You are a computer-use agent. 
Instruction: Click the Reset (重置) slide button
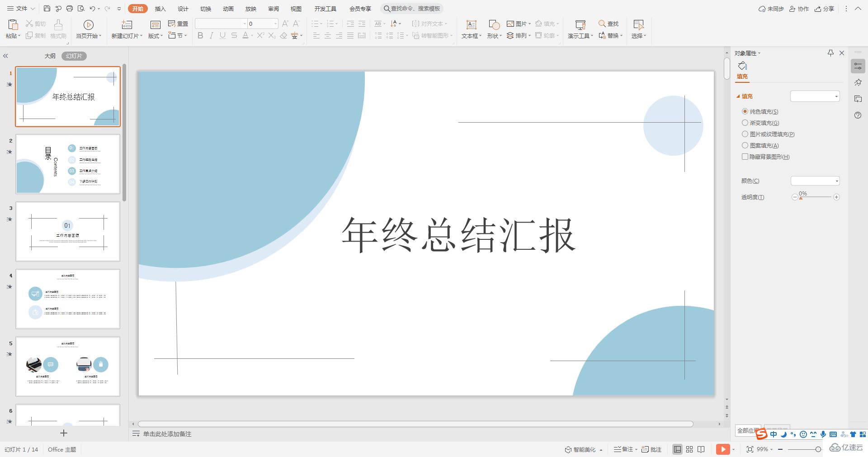point(178,24)
